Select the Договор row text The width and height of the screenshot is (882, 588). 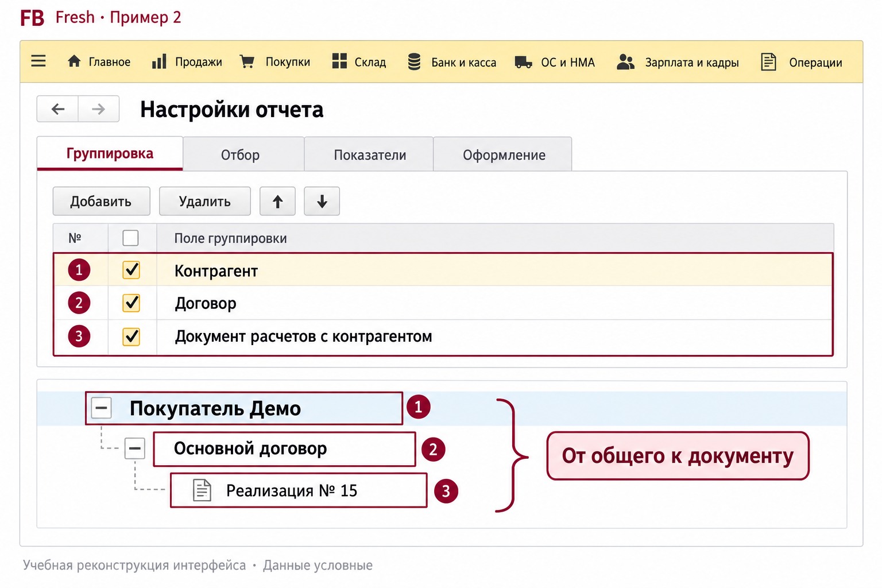pos(206,303)
